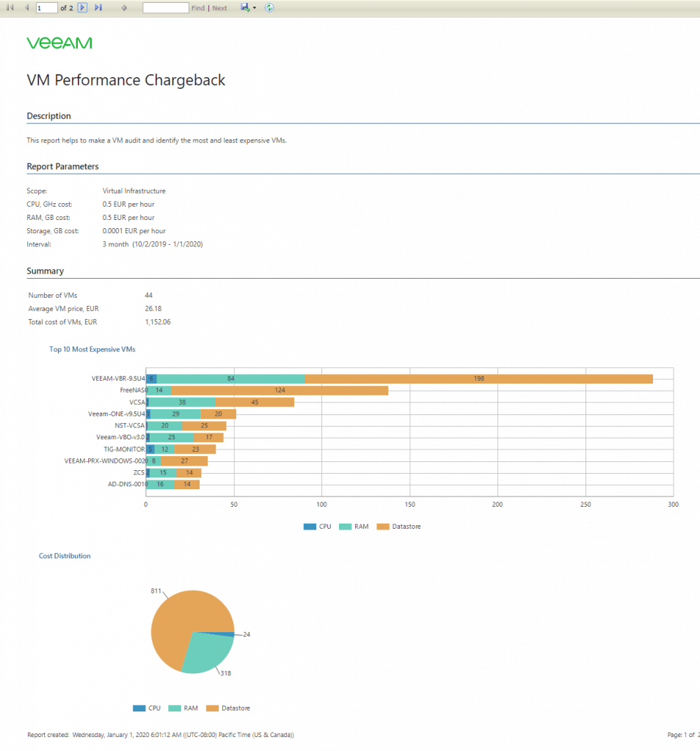Image resolution: width=700 pixels, height=751 pixels.
Task: Click the interval value 3 month
Action: [153, 244]
